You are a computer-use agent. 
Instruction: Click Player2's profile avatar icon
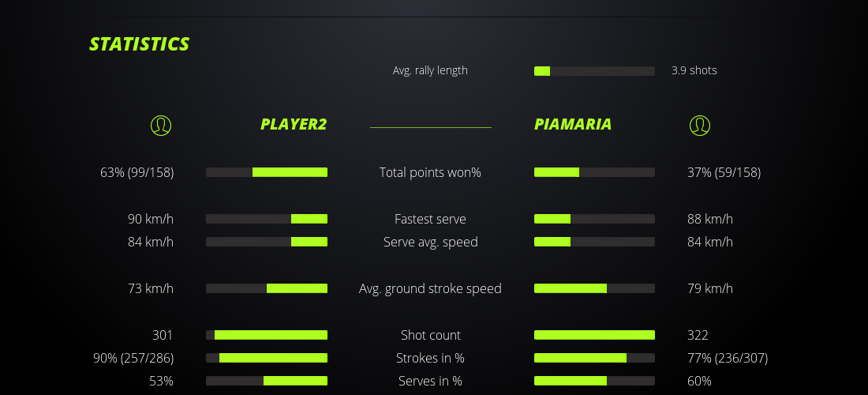pyautogui.click(x=161, y=125)
